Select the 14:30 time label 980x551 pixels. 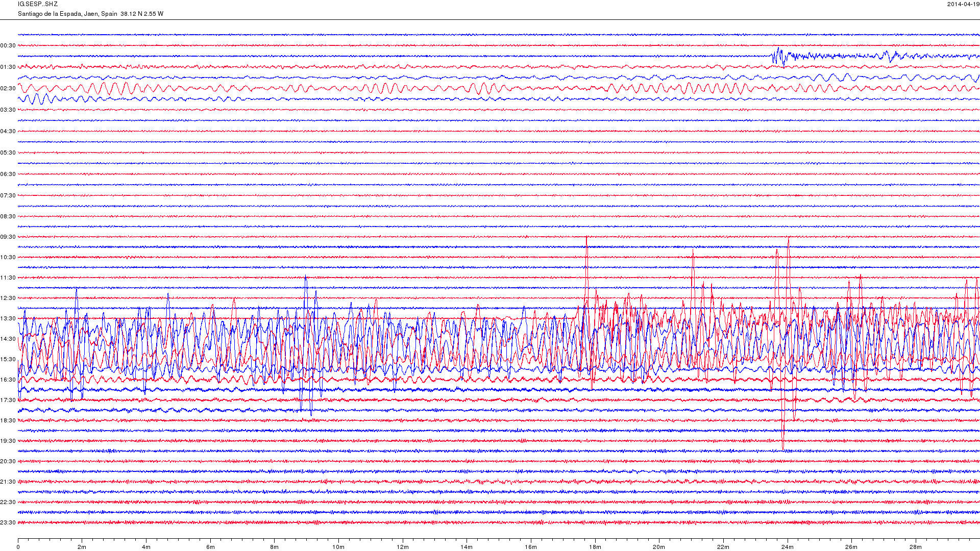pyautogui.click(x=8, y=339)
